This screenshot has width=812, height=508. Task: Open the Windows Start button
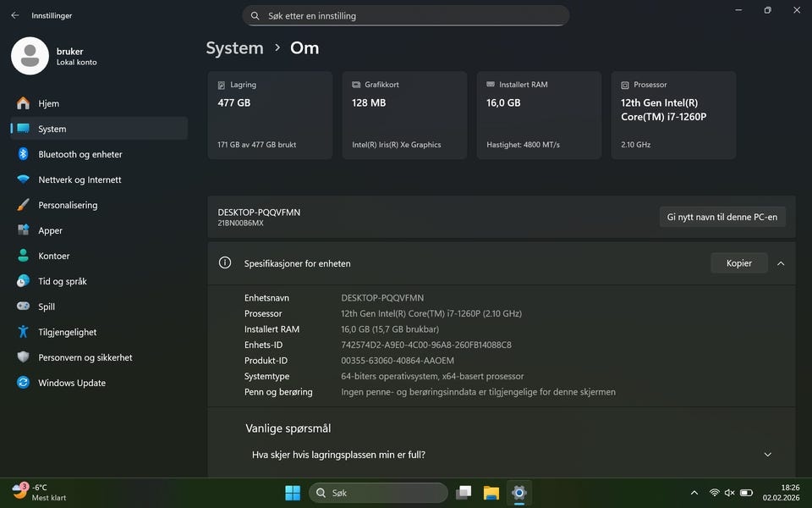[293, 493]
